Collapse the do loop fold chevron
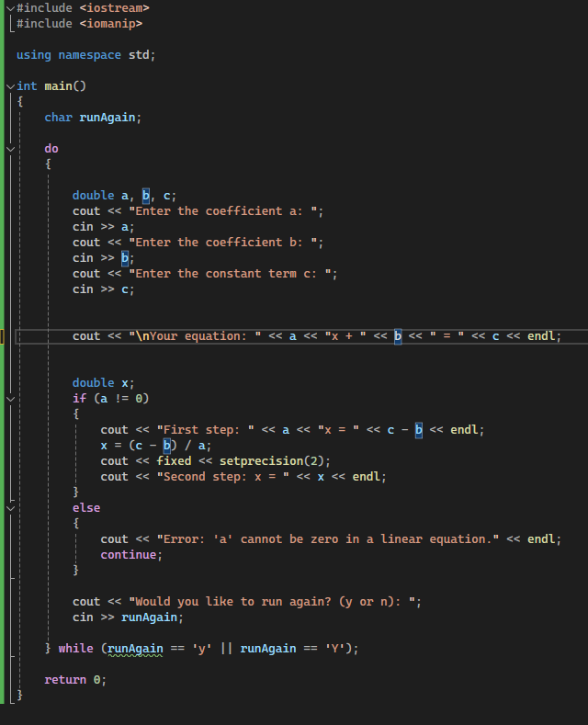This screenshot has height=725, width=588. (x=11, y=149)
